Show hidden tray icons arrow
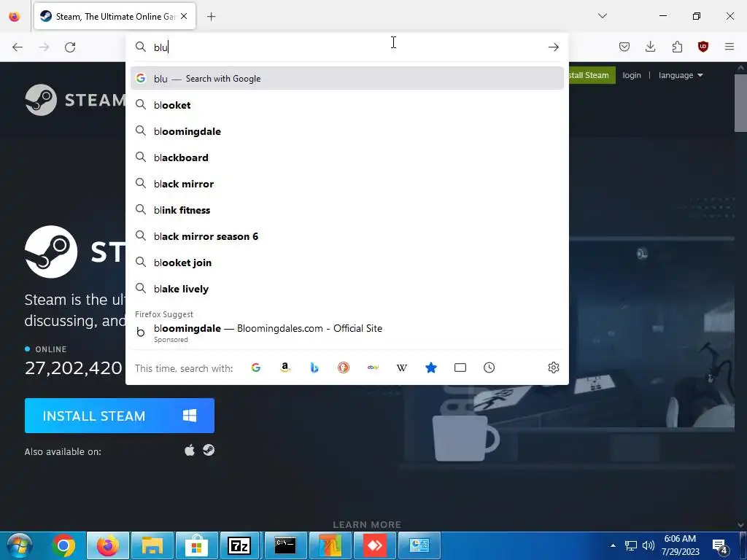Screen dimensions: 747x560 coord(613,545)
